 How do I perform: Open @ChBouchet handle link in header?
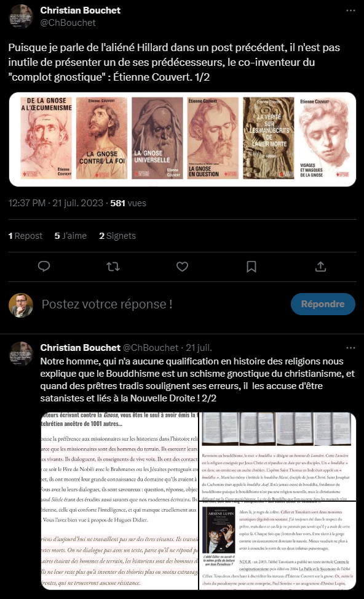pyautogui.click(x=68, y=23)
